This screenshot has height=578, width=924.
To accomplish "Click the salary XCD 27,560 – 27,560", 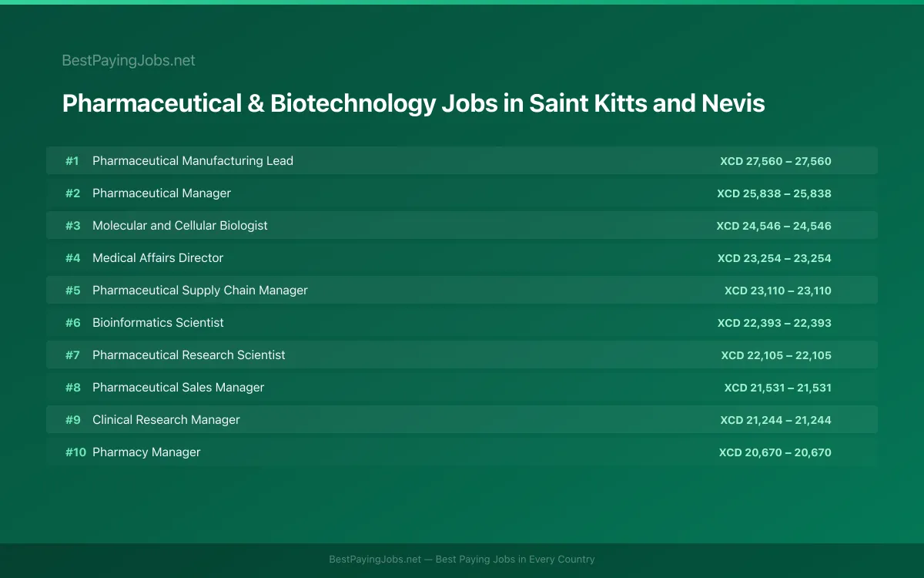I will [775, 161].
